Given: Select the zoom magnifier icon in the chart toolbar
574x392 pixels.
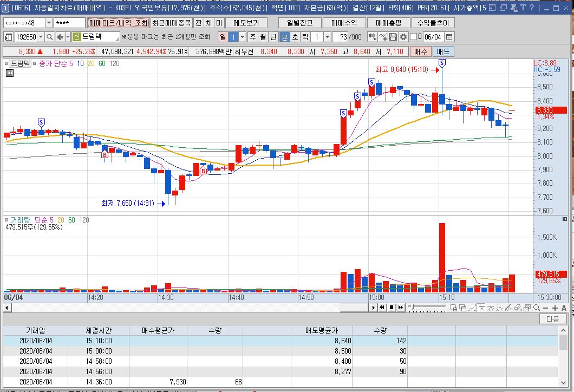Looking at the screenshot, I should pyautogui.click(x=537, y=308).
